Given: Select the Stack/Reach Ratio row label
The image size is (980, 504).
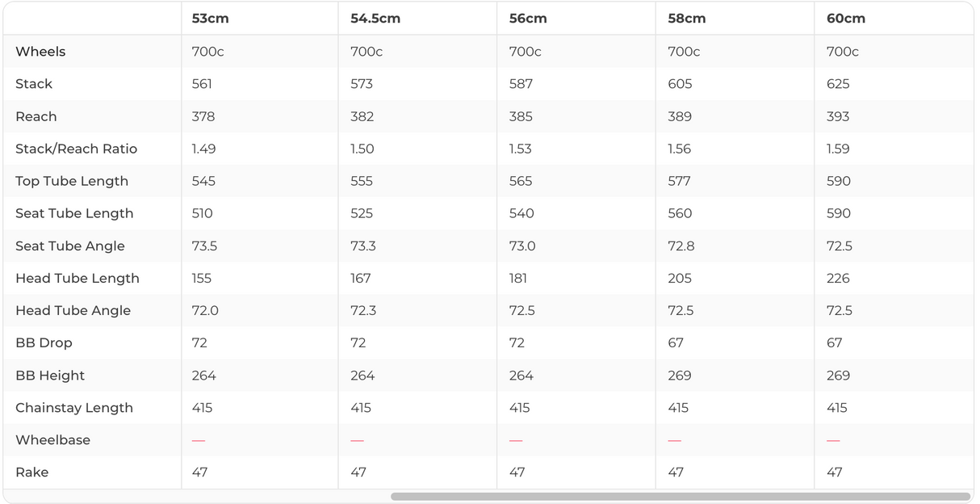Looking at the screenshot, I should tap(76, 149).
